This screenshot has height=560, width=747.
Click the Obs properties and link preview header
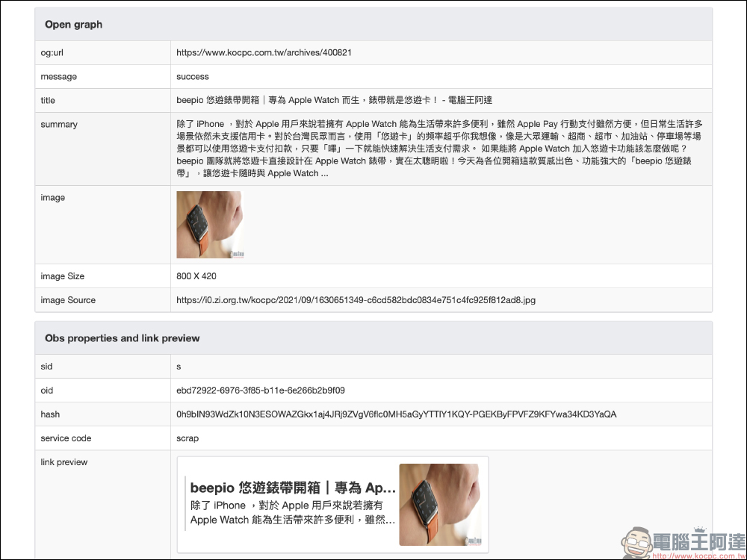point(373,338)
